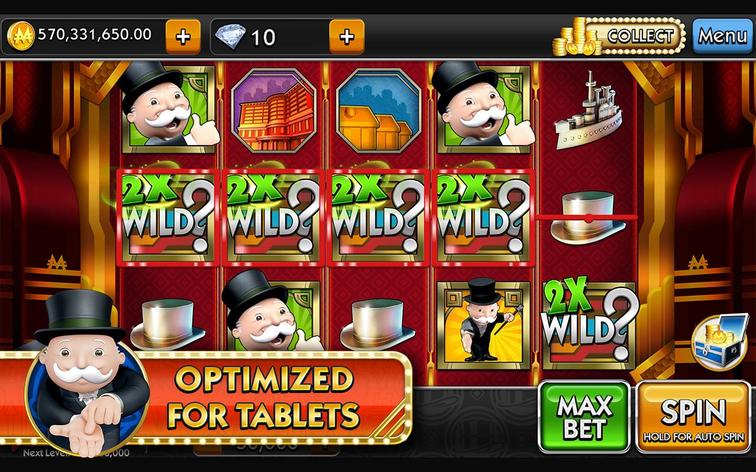756x472 pixels.
Task: Add more diamonds with the plus button
Action: coord(347,37)
